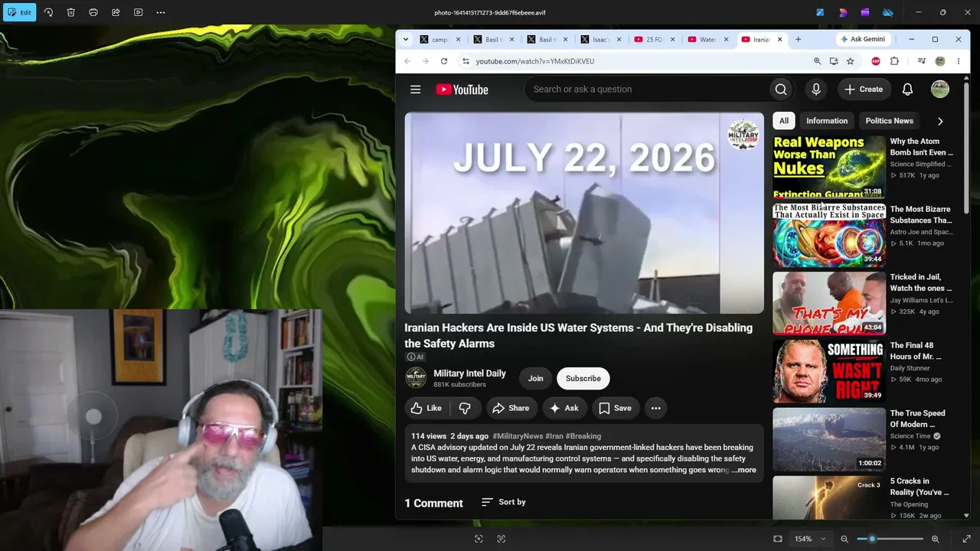Open the media controls icon in Chrome toolbar
Image resolution: width=980 pixels, height=551 pixels.
pyautogui.click(x=921, y=61)
